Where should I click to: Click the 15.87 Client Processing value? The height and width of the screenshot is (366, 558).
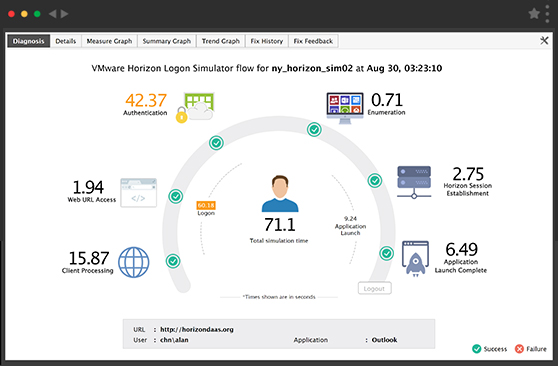click(x=89, y=258)
